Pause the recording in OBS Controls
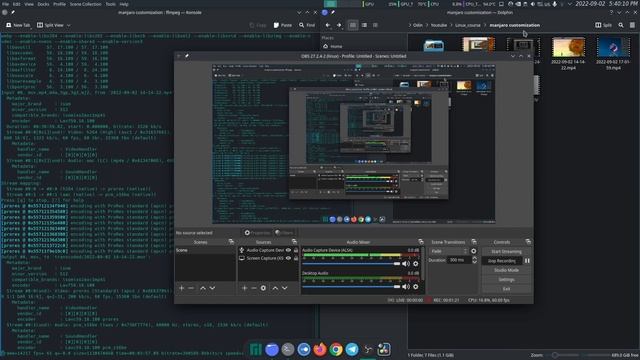The width and height of the screenshot is (640, 360). pyautogui.click(x=527, y=261)
